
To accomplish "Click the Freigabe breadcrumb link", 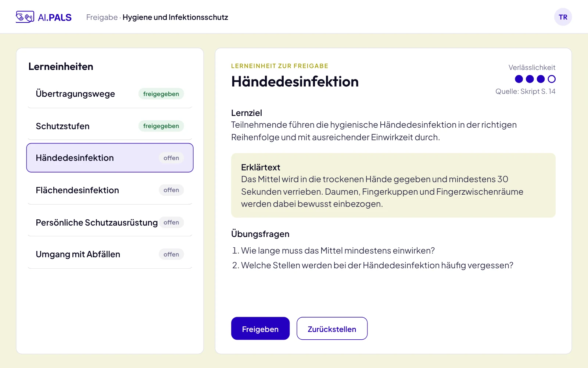I will [102, 17].
